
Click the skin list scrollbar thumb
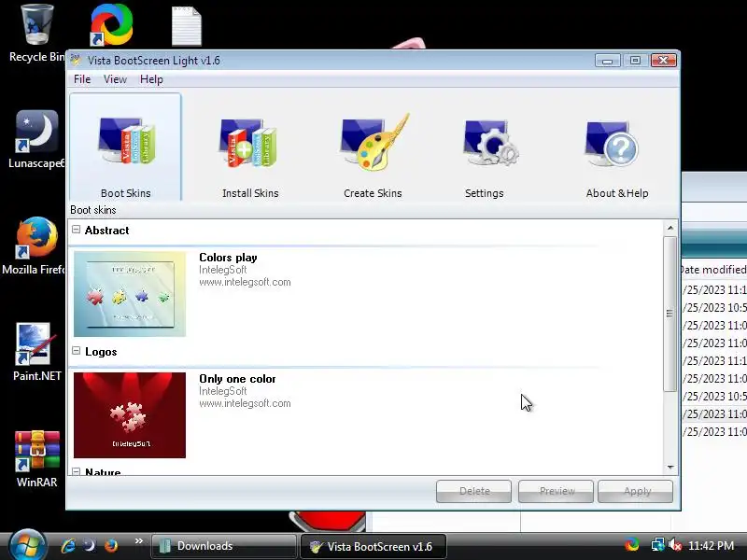point(670,314)
